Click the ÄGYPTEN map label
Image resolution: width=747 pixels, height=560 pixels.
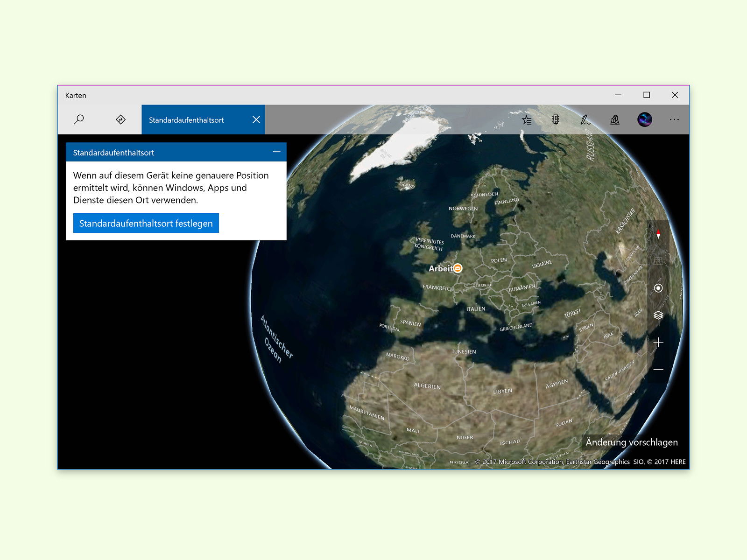(557, 384)
